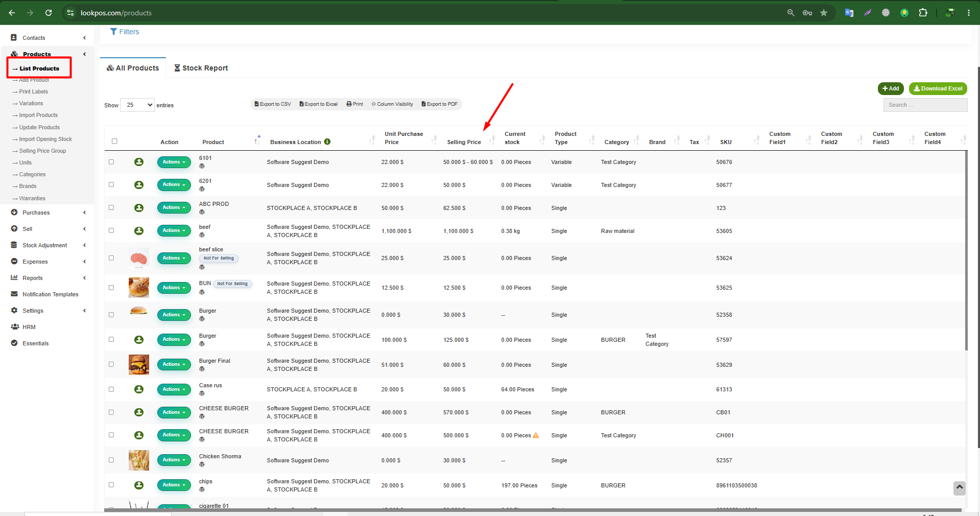
Task: Switch to the All Products tab
Action: click(133, 68)
